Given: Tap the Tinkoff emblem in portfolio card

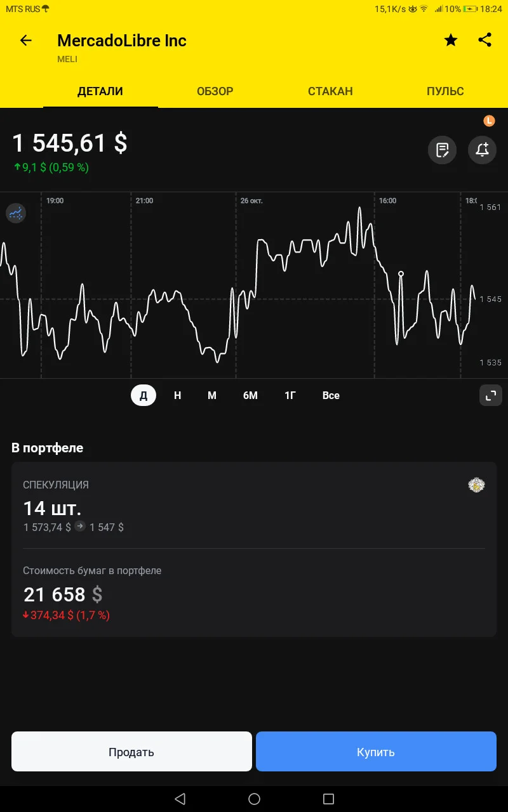Looking at the screenshot, I should pyautogui.click(x=476, y=485).
